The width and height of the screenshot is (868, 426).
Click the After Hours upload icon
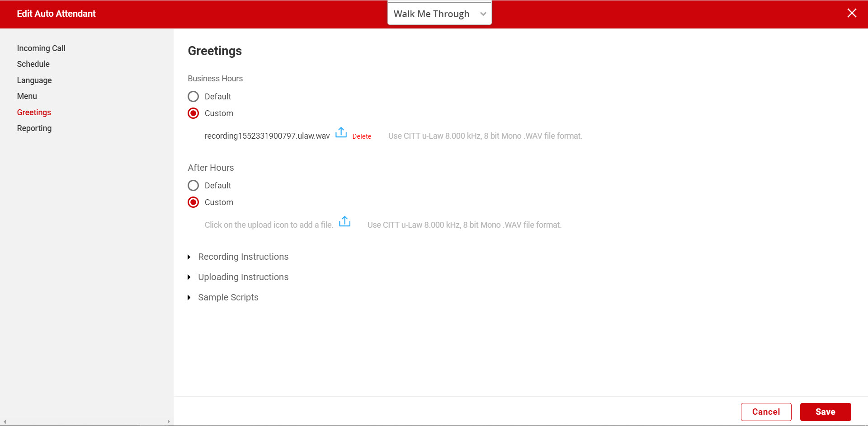344,221
